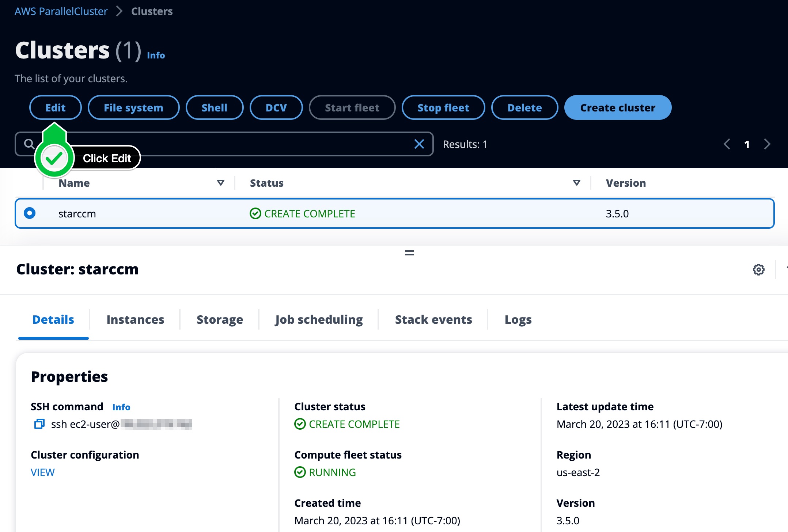Click the us-east-2 region value
The width and height of the screenshot is (788, 532).
(578, 472)
